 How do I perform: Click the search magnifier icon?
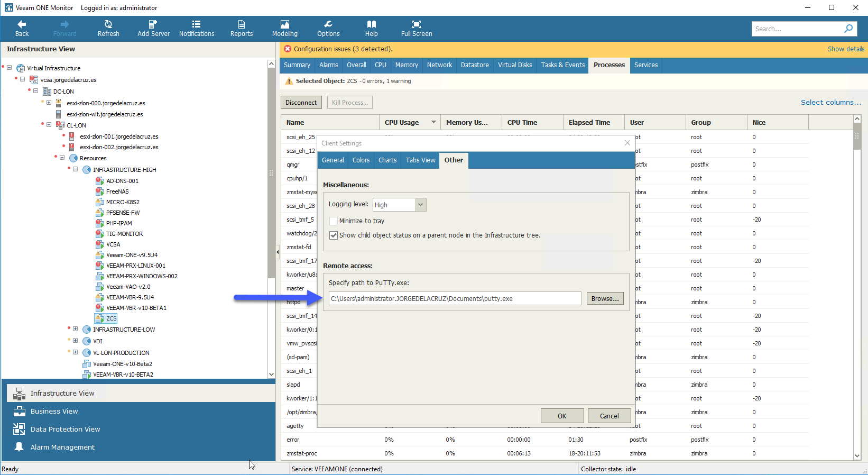click(x=848, y=29)
